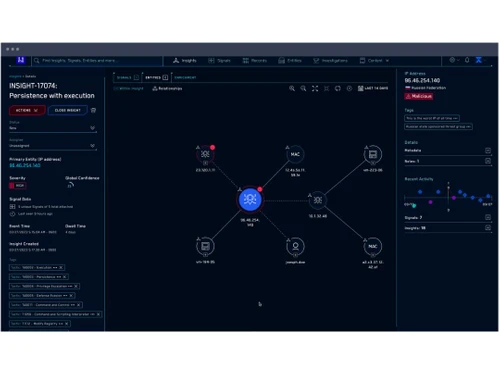Expand the Signals: 7 row
Screen dimensions: 500x375
click(x=448, y=218)
